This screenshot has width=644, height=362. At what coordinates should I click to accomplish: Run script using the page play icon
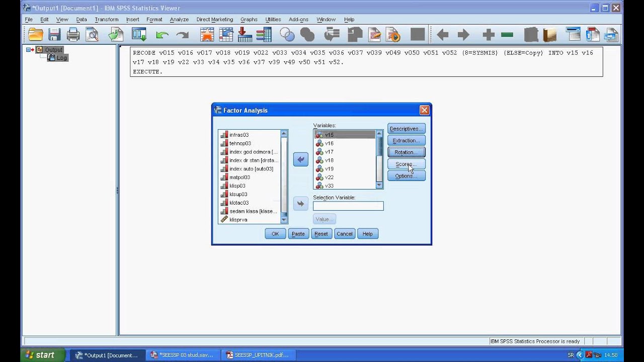pyautogui.click(x=394, y=35)
